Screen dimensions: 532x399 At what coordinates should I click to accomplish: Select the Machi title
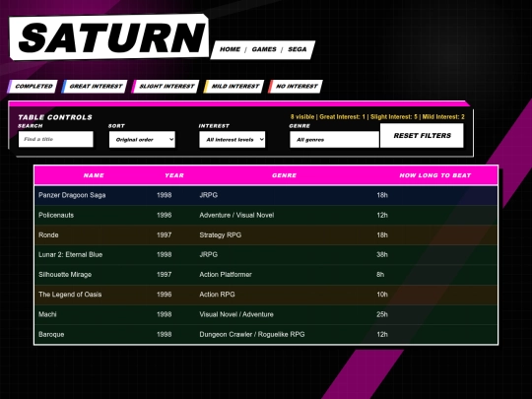click(47, 314)
